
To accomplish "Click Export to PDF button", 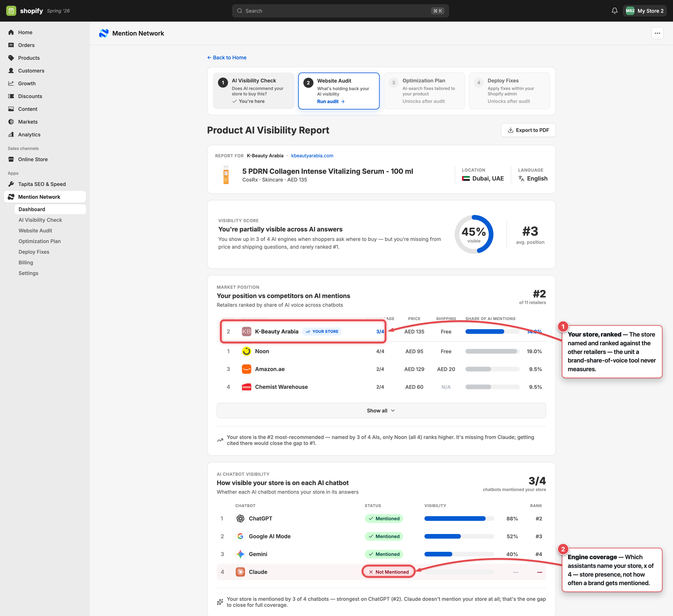I will [x=528, y=130].
